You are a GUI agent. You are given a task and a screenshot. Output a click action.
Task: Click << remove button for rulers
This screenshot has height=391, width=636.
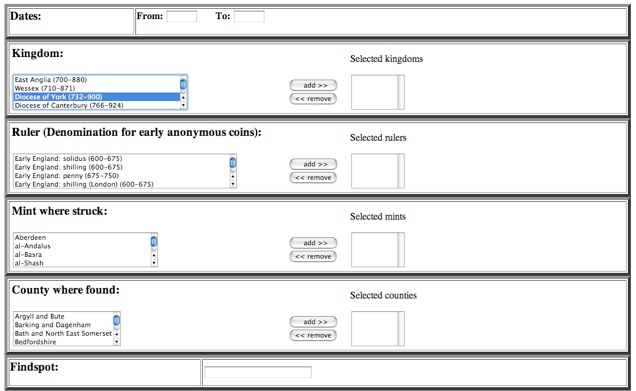[x=313, y=177]
